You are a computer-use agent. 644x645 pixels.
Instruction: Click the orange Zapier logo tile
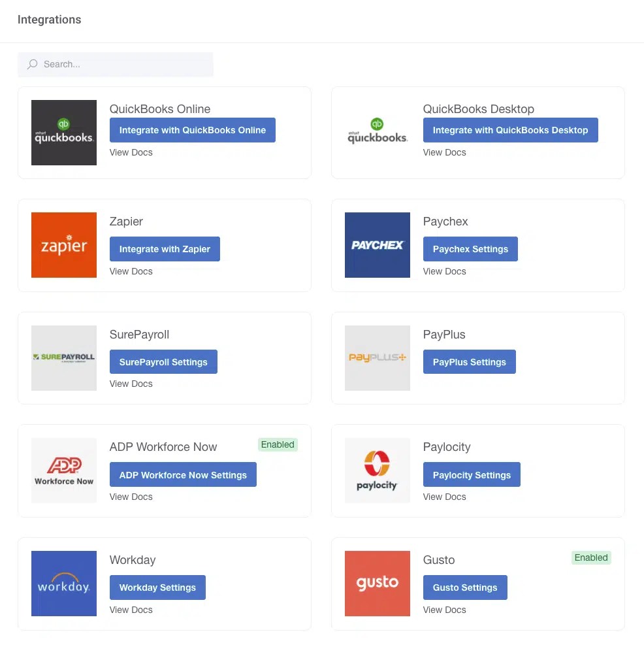coord(64,245)
